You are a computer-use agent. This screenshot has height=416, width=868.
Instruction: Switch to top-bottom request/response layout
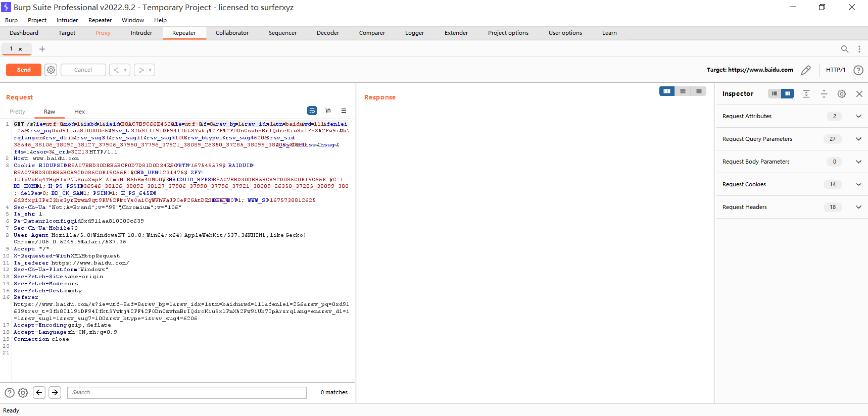click(x=683, y=91)
